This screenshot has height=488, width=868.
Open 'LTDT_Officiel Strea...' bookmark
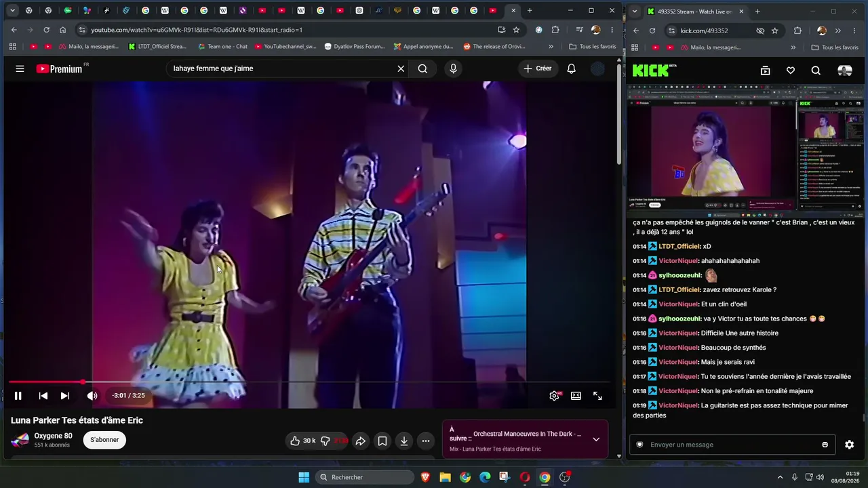(x=157, y=47)
